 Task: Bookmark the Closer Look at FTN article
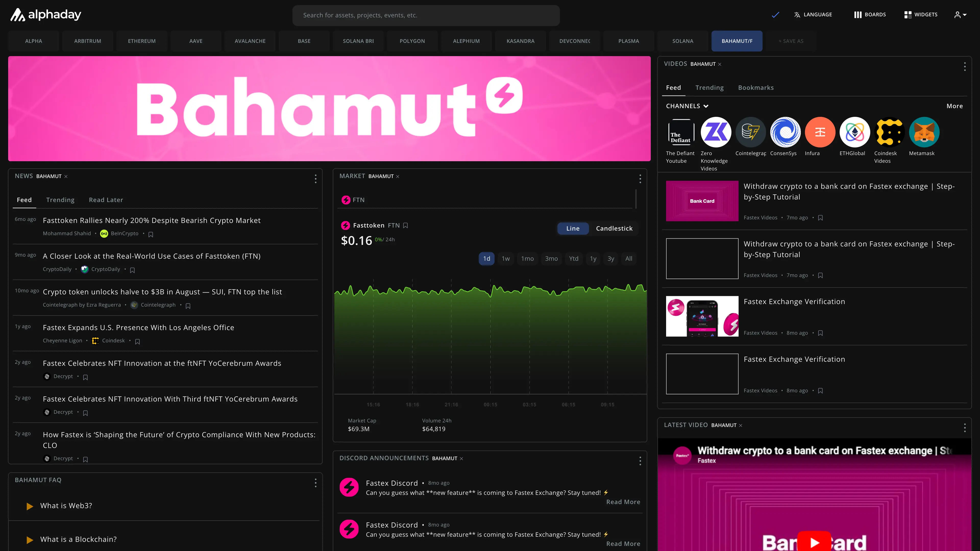pos(132,270)
